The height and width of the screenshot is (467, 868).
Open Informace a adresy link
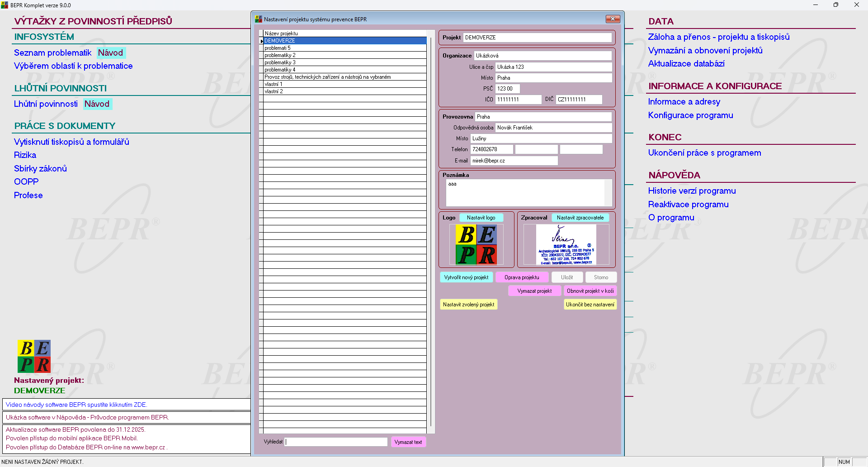684,102
